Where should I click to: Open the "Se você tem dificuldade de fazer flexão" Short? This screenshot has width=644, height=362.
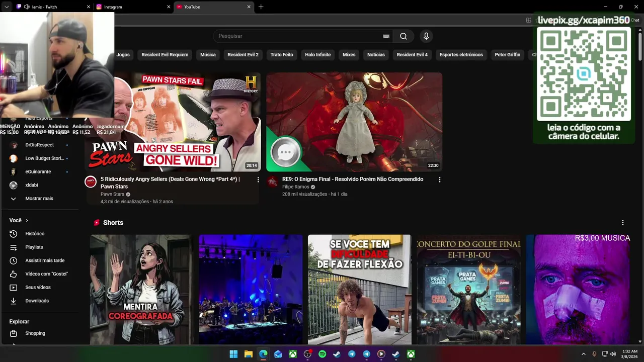pyautogui.click(x=359, y=290)
